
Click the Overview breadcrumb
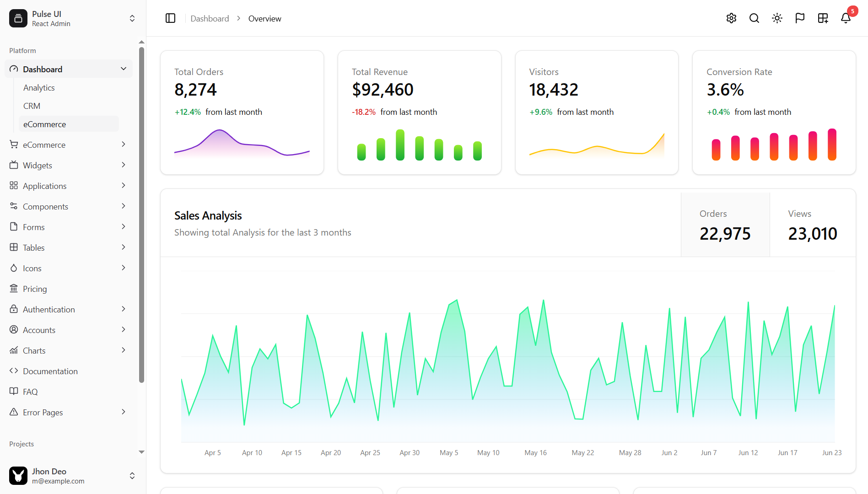tap(264, 19)
